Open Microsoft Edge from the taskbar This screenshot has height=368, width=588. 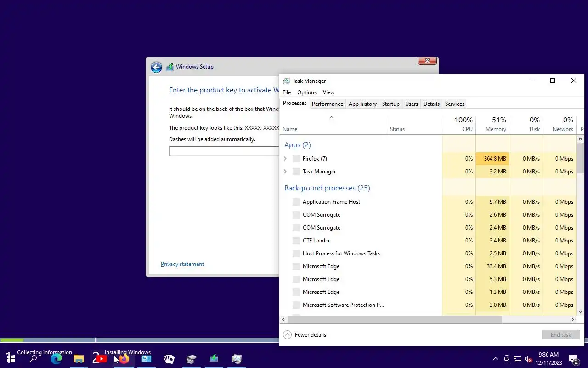point(57,359)
